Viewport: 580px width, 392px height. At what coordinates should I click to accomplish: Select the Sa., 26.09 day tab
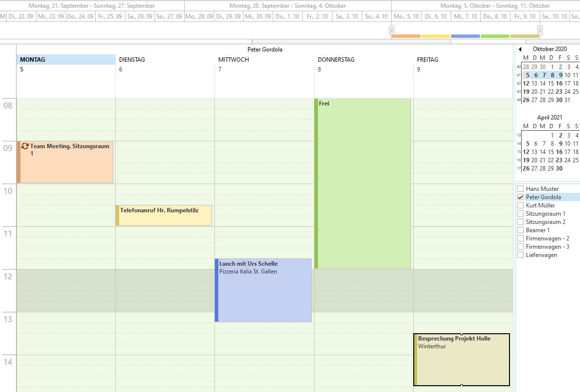(x=140, y=16)
